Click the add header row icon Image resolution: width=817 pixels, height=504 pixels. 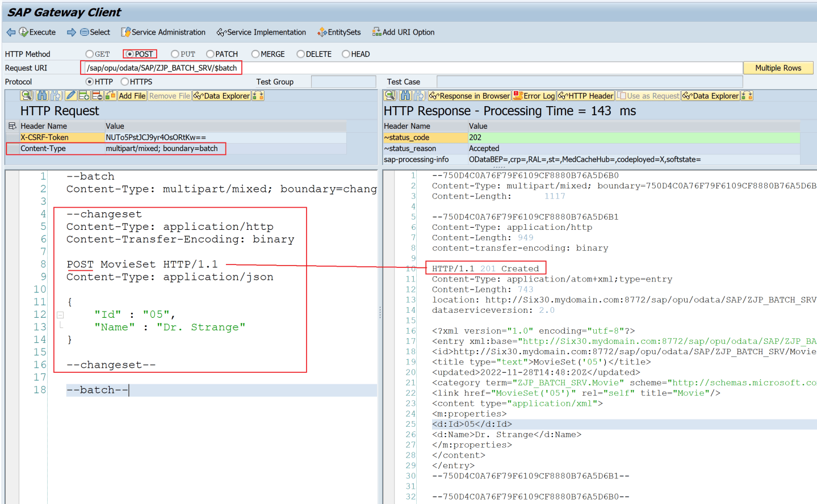84,95
